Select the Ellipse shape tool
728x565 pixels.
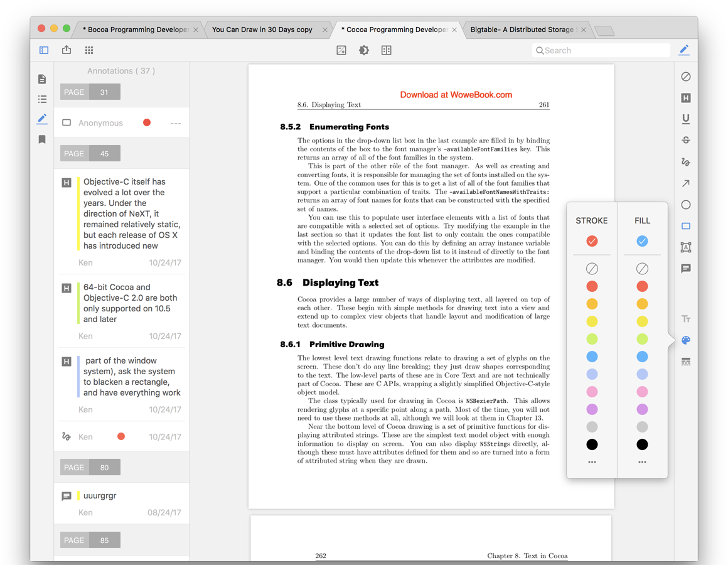click(685, 204)
